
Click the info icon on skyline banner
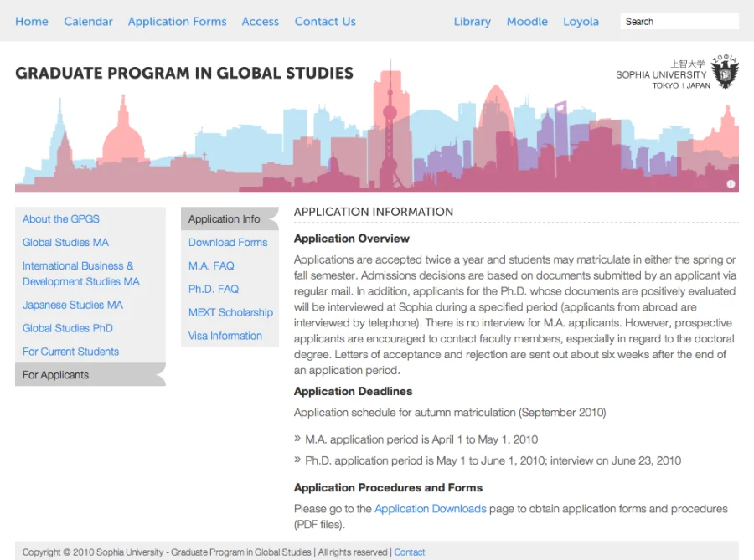[731, 184]
